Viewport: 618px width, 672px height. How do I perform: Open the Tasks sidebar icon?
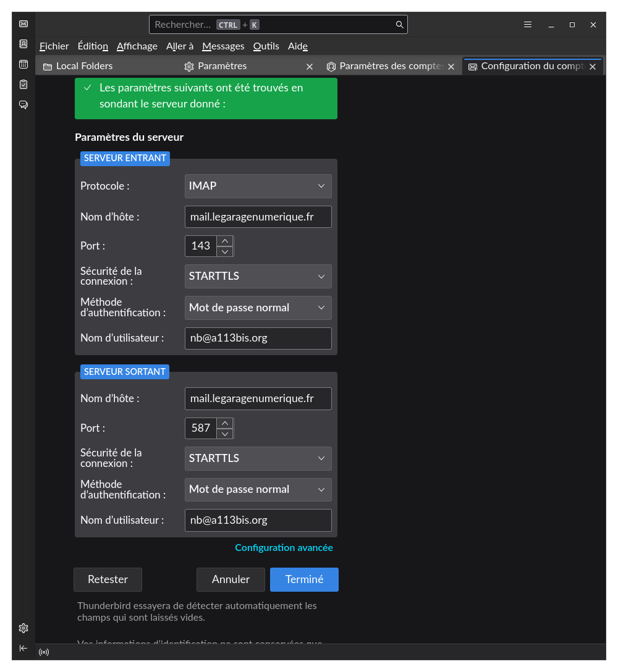pos(23,84)
